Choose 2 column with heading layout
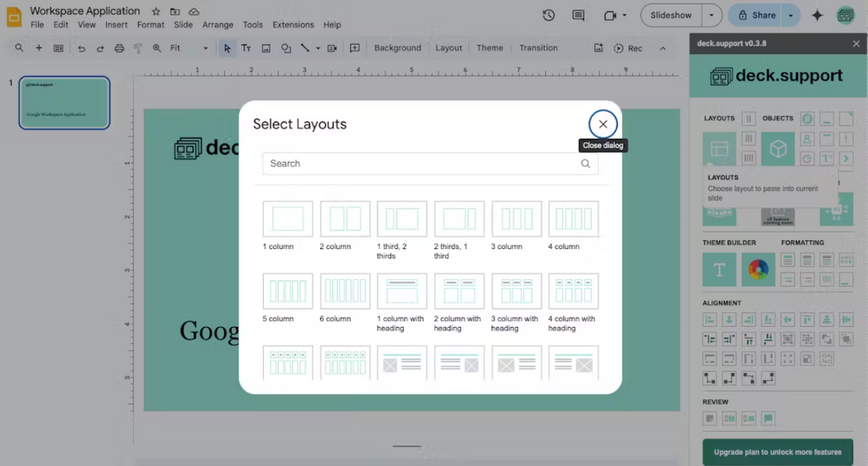The width and height of the screenshot is (868, 466). point(459,291)
